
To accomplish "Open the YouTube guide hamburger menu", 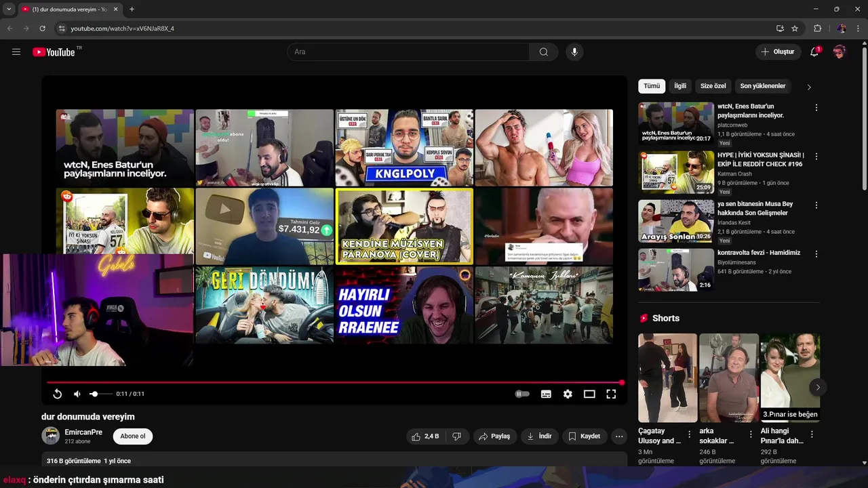I will [16, 52].
